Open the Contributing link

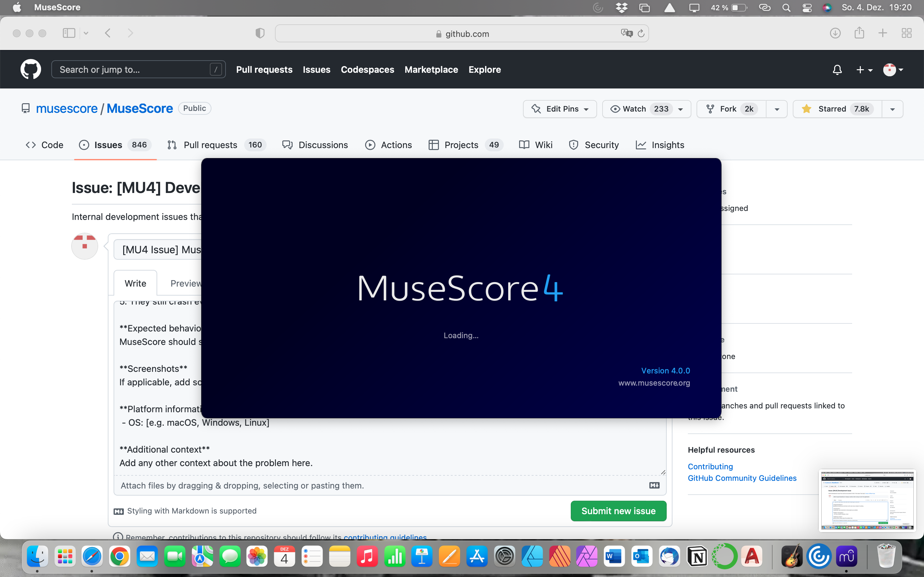710,466
